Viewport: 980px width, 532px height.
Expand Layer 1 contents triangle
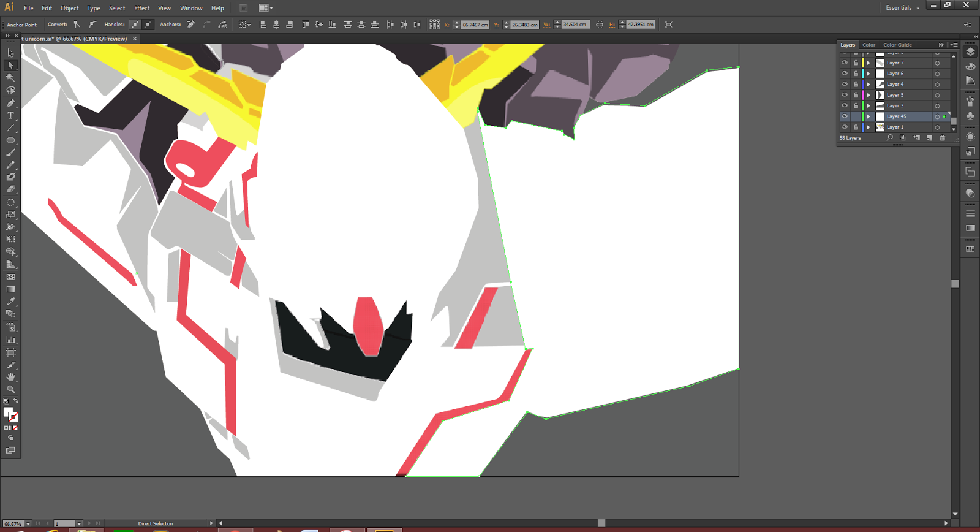869,127
